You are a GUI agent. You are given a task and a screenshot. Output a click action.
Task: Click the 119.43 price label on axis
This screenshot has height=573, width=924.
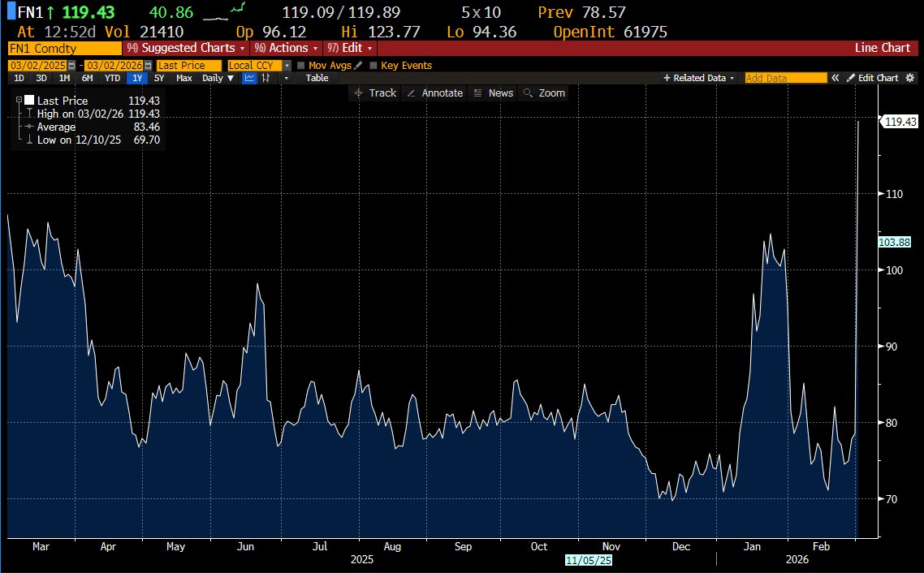pos(900,122)
